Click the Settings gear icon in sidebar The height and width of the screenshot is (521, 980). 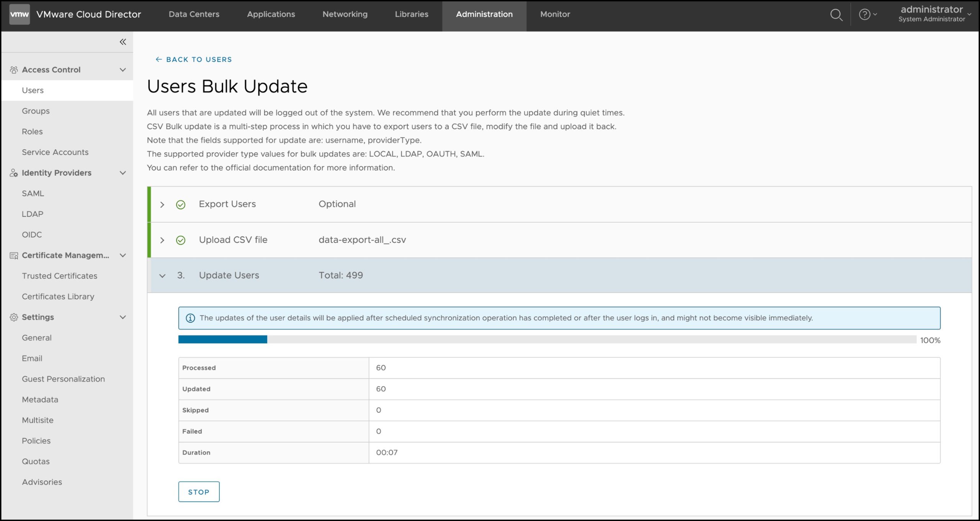point(14,317)
